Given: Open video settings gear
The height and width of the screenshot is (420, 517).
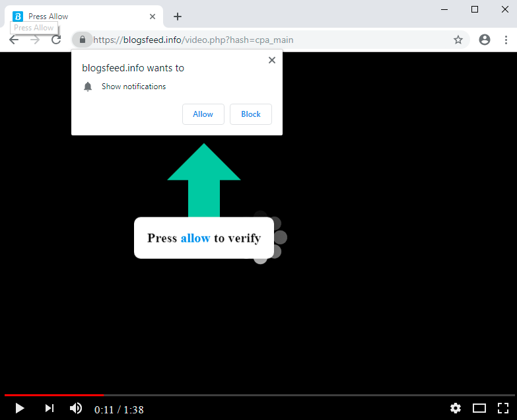Looking at the screenshot, I should coord(456,409).
